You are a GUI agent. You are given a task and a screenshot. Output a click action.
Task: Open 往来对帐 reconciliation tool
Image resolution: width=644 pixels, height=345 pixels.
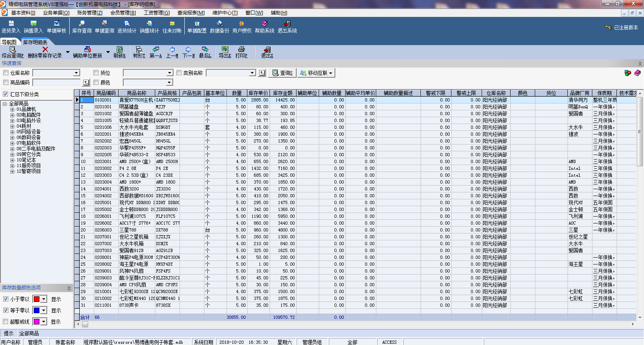click(172, 27)
